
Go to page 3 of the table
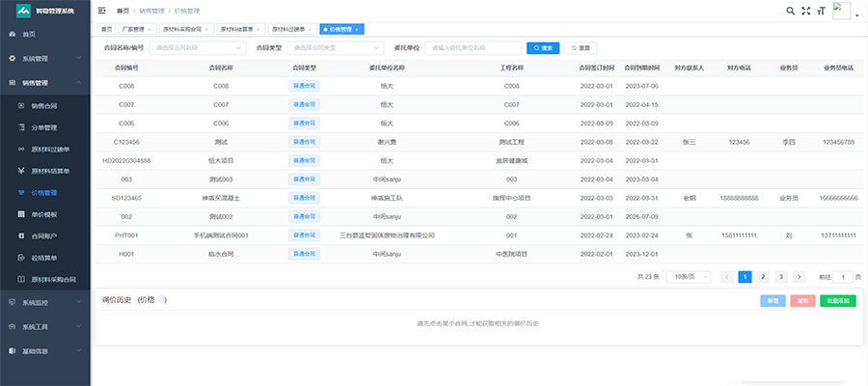coord(781,277)
